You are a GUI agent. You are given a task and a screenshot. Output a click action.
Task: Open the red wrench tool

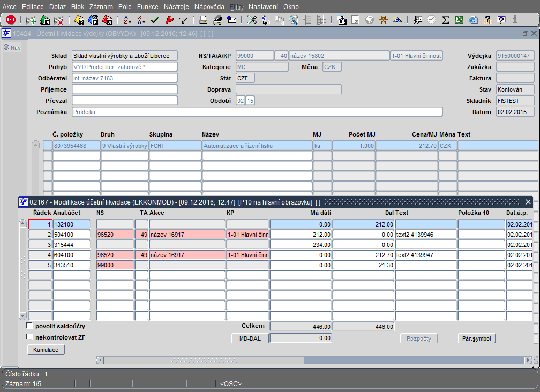point(169,20)
